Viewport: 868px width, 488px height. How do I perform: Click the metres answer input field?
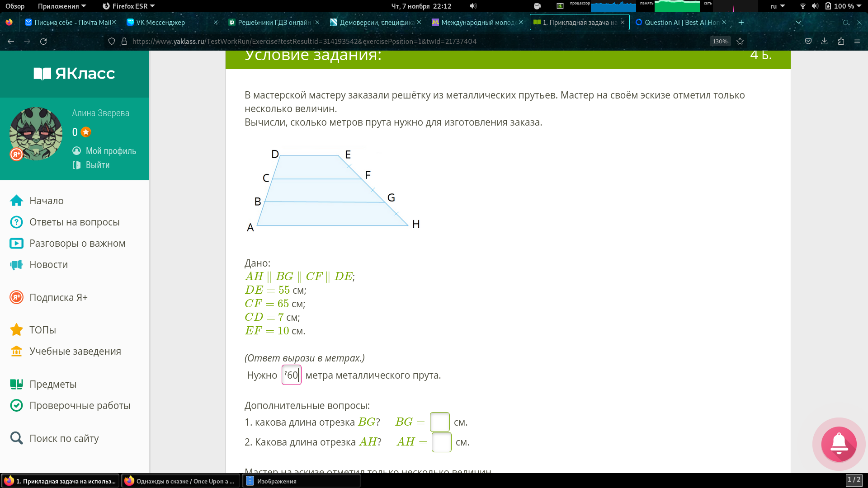coord(292,375)
